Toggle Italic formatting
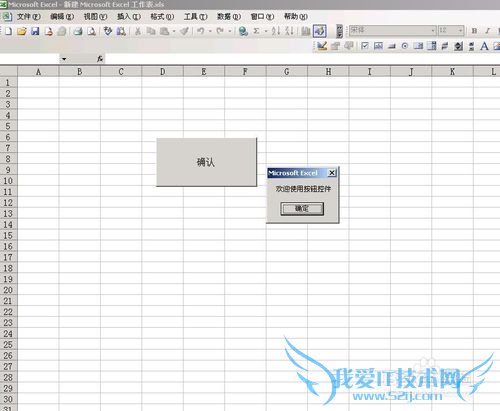This screenshot has height=411, width=500. pyautogui.click(x=487, y=31)
